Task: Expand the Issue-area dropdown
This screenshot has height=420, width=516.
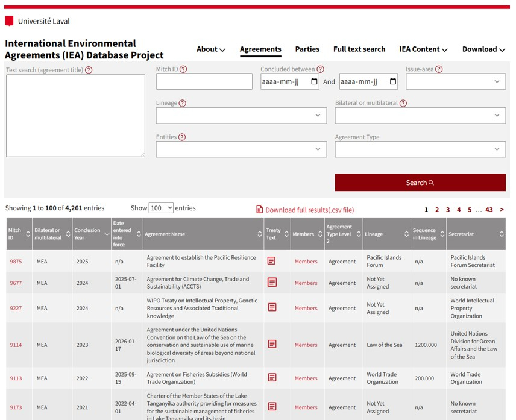Action: click(456, 82)
